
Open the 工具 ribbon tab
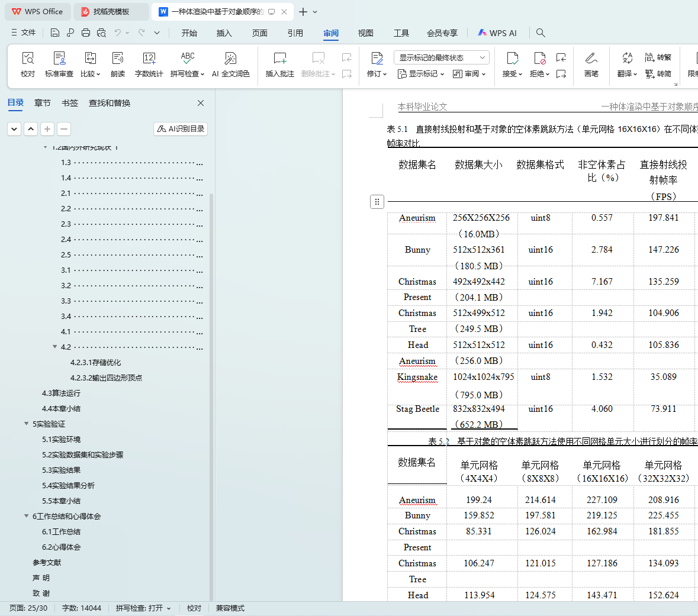401,33
